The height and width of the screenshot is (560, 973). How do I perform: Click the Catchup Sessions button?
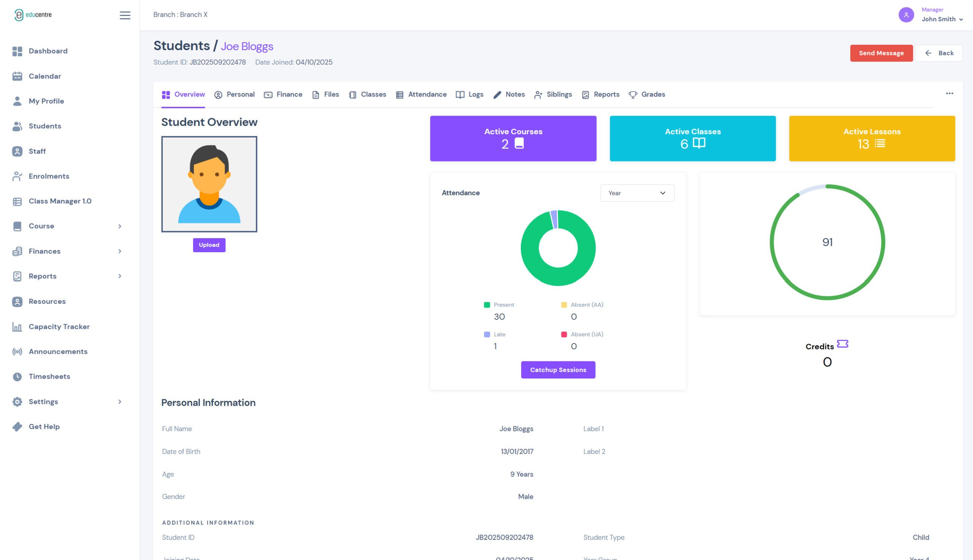[558, 370]
